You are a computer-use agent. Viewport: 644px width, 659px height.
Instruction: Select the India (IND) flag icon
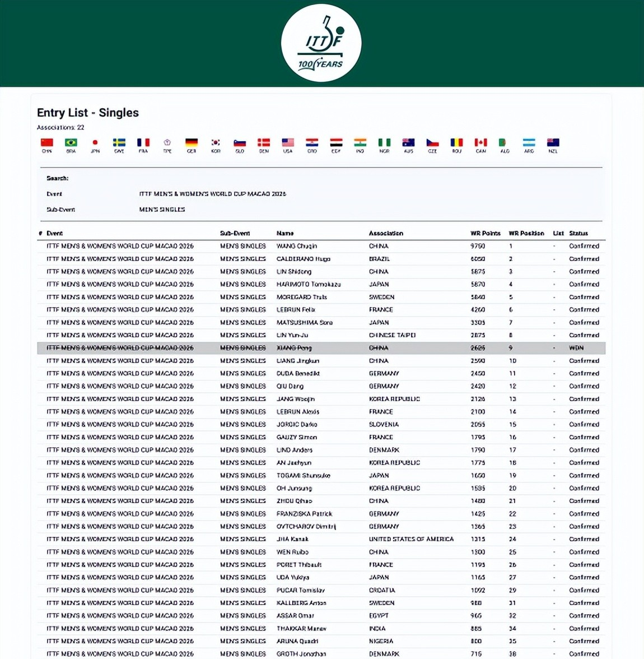[x=360, y=142]
